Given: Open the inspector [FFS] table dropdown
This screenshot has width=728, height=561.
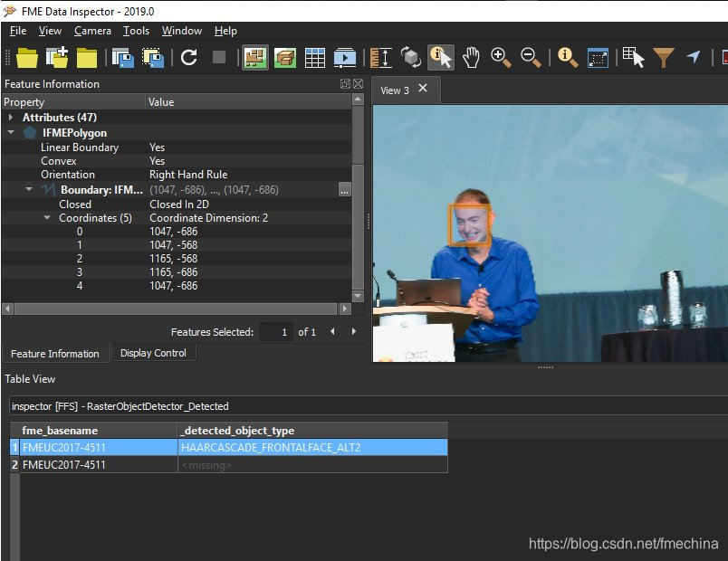Looking at the screenshot, I should [367, 406].
